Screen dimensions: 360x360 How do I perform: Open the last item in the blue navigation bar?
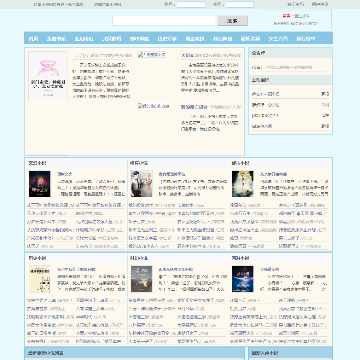click(x=306, y=39)
